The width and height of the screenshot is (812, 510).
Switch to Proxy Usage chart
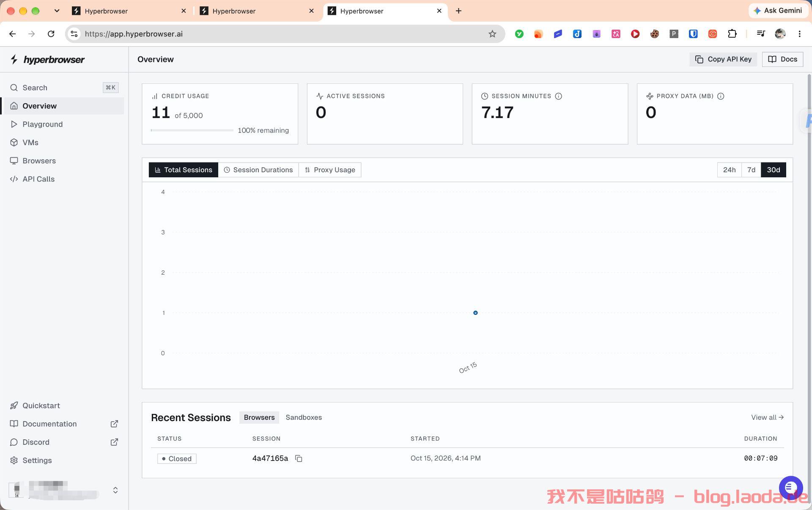330,170
